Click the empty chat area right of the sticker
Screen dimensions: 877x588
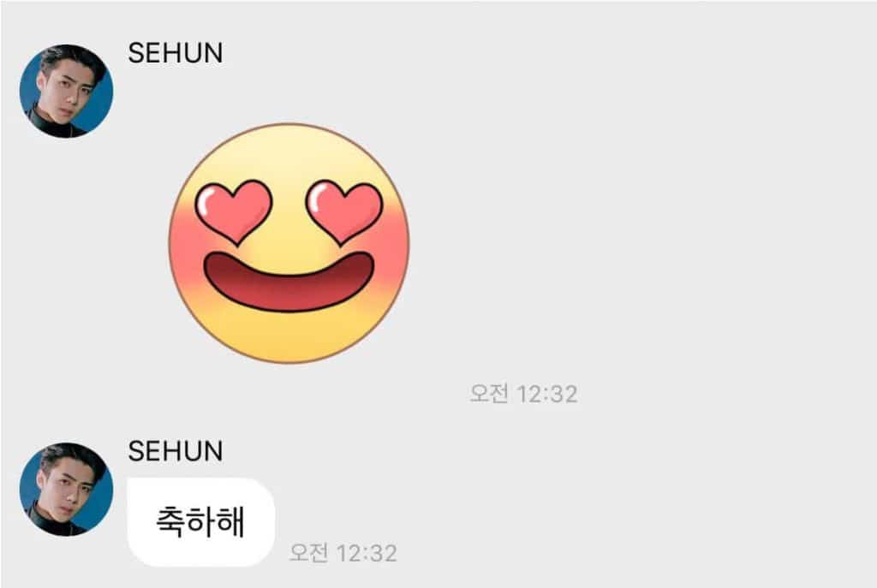[643, 243]
